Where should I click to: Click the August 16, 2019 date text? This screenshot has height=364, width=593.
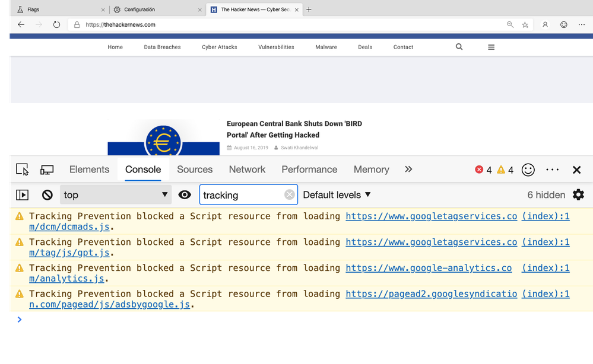pos(251,148)
